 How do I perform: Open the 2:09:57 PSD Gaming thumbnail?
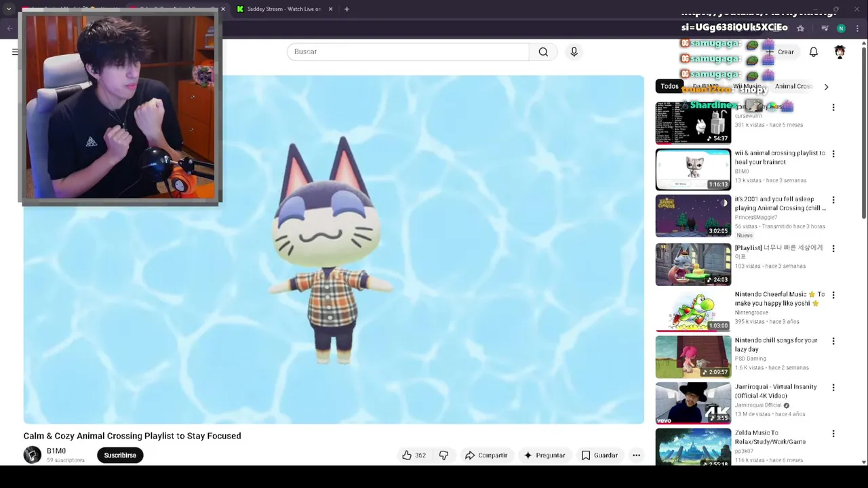693,357
